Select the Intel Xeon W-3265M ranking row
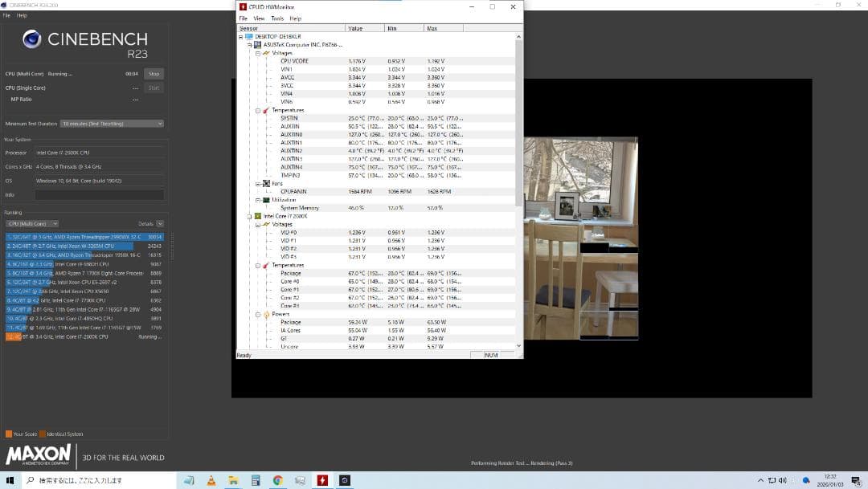This screenshot has width=868, height=489. pyautogui.click(x=84, y=247)
